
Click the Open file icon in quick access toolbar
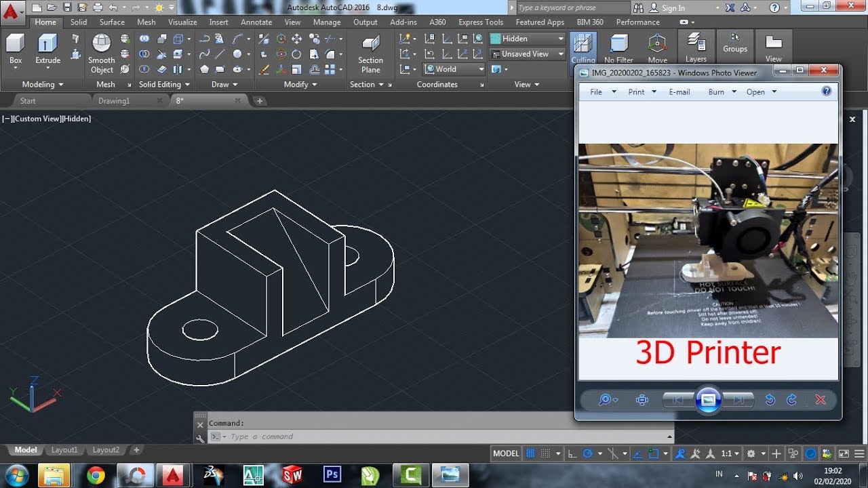(52, 7)
